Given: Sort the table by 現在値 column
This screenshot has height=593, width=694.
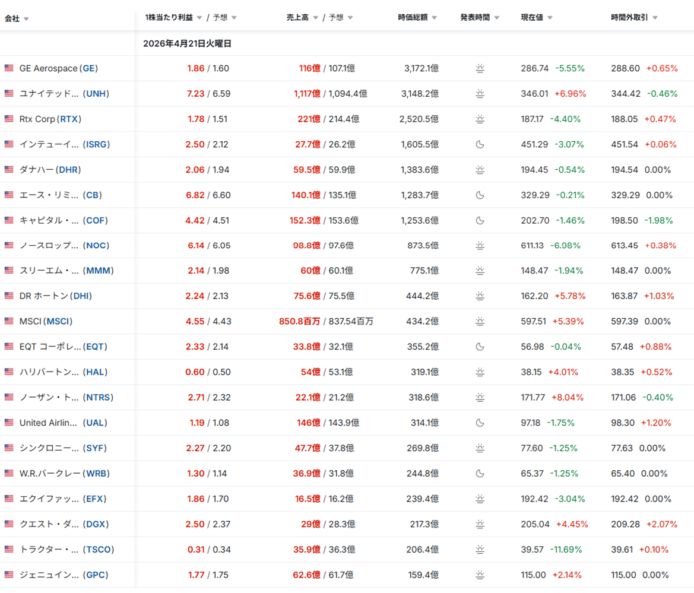Looking at the screenshot, I should [541, 18].
